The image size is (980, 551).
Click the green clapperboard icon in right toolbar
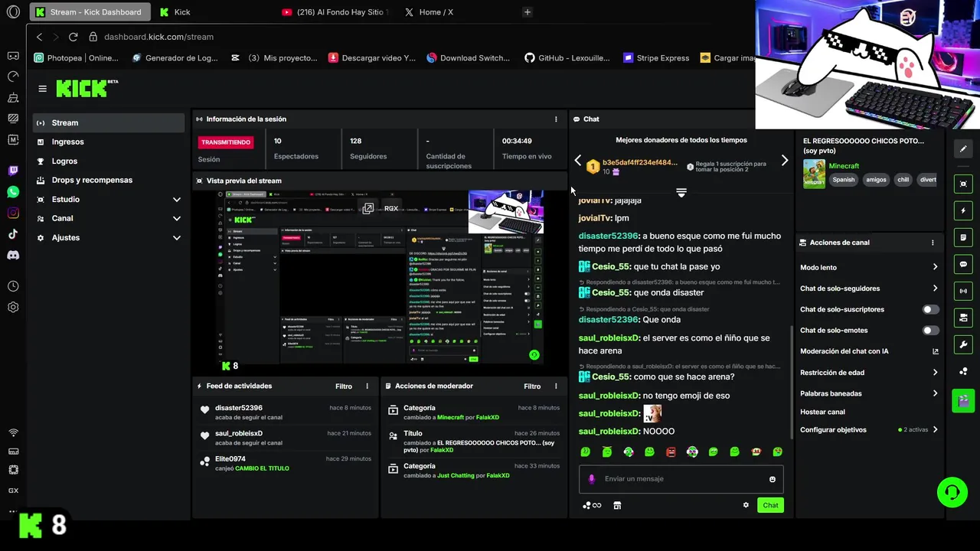tap(963, 399)
